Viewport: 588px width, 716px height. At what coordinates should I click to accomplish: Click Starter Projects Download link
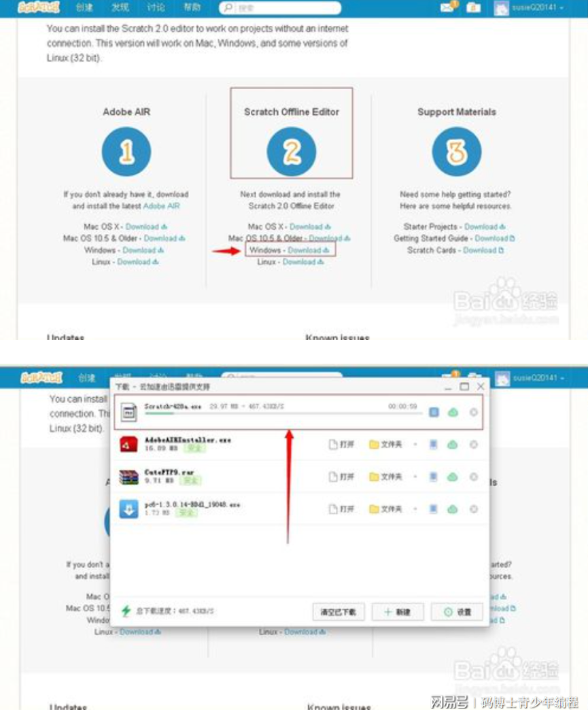pos(485,226)
